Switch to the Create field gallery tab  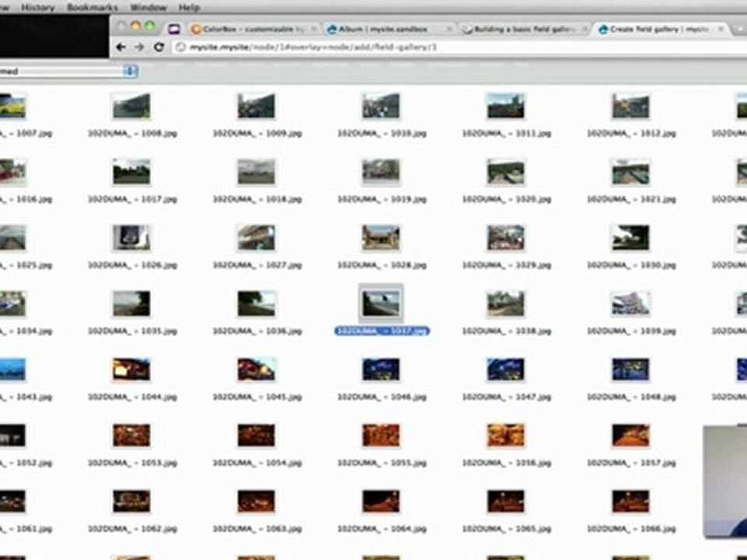(x=661, y=29)
